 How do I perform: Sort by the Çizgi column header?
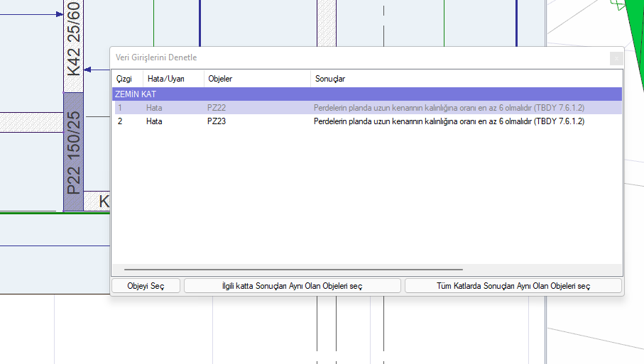(x=124, y=79)
